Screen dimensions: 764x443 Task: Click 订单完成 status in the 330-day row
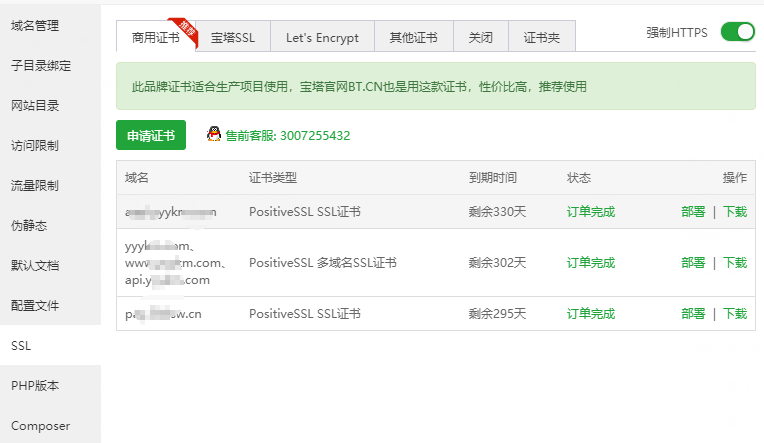[x=591, y=212]
